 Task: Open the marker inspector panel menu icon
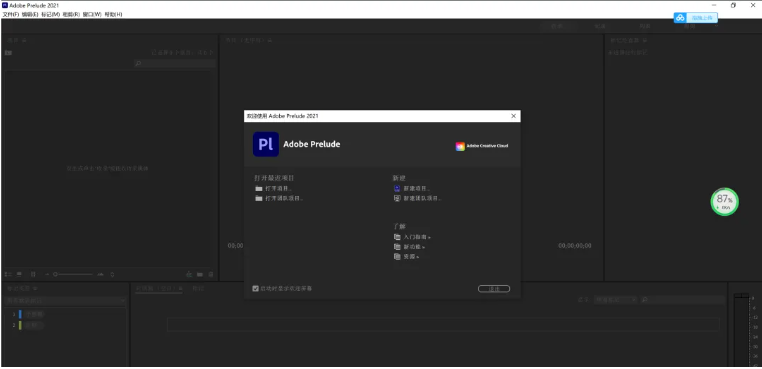(645, 40)
